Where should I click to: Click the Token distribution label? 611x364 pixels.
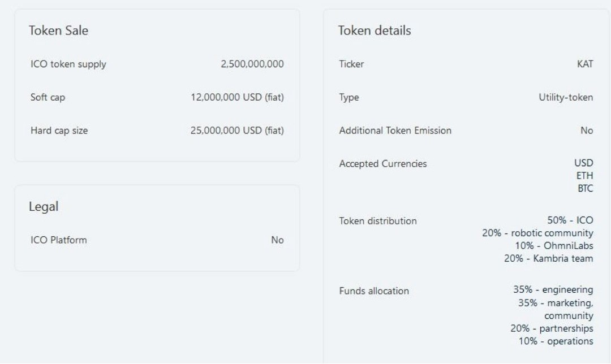[x=377, y=221]
